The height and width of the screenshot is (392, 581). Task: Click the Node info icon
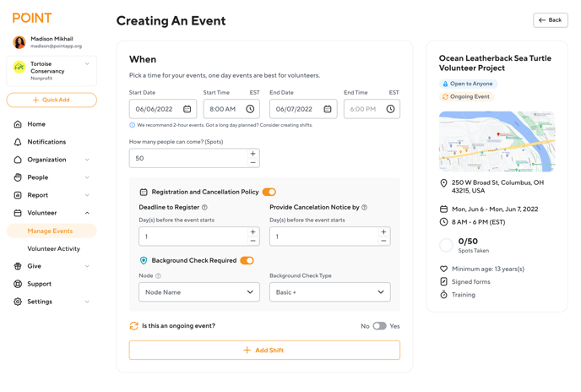click(158, 276)
